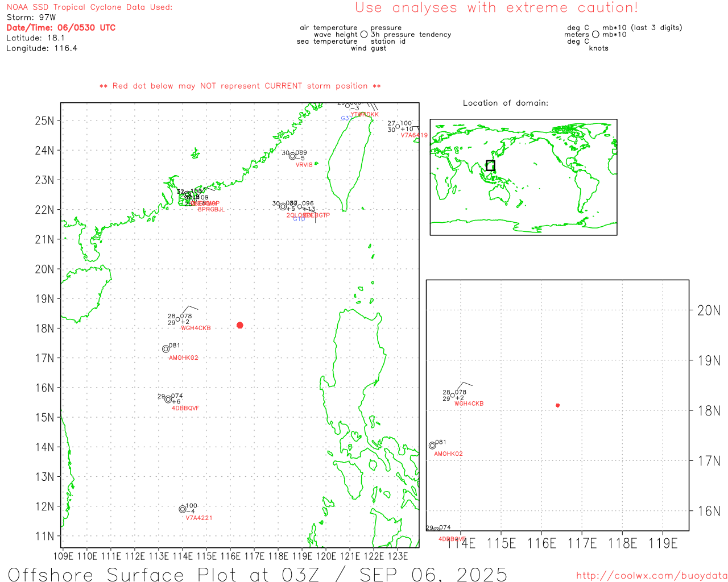Click the legend circle beside 'meters'

click(x=595, y=34)
